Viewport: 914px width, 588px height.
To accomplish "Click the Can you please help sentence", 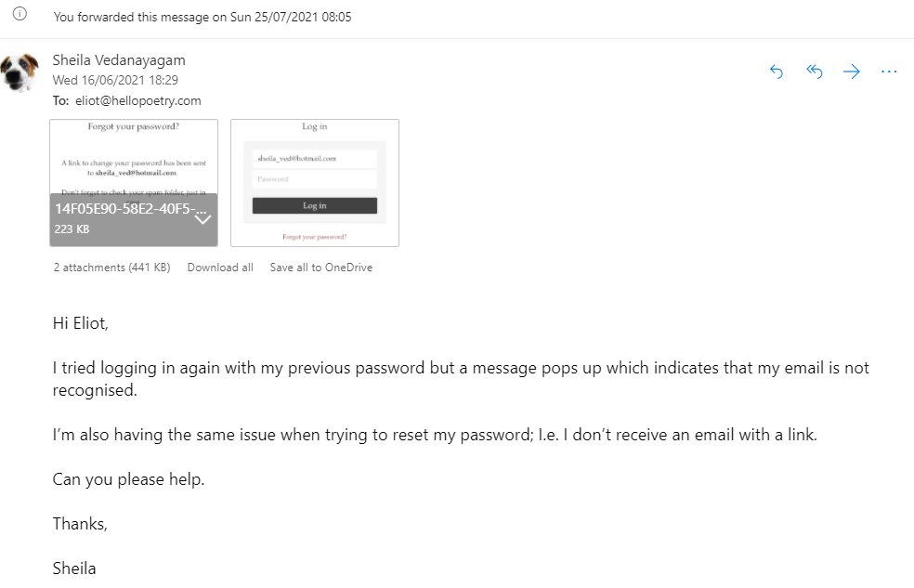I will pos(128,479).
